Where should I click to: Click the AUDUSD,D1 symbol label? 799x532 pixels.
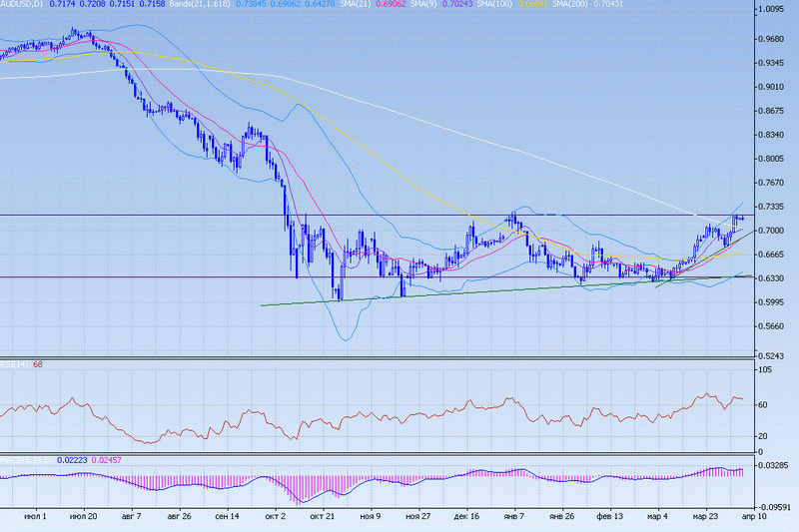[20, 7]
